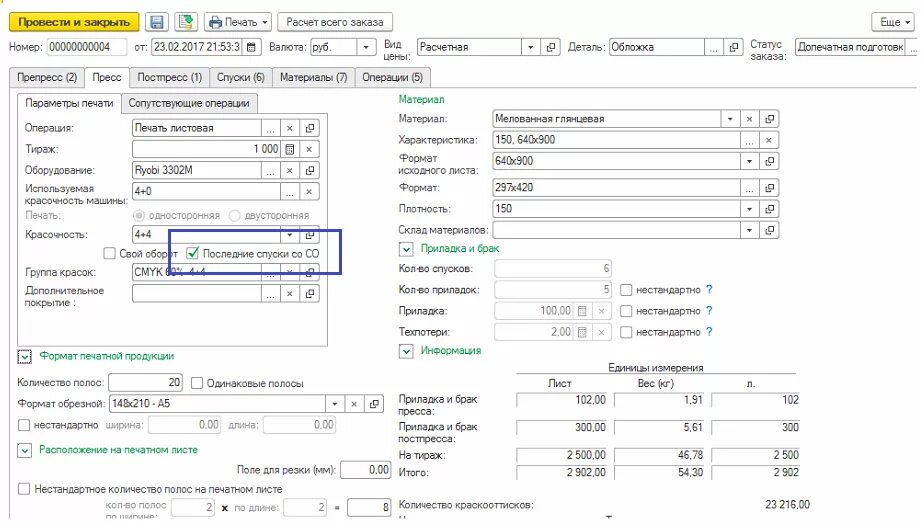922x522 pixels.
Task: Switch to the Препресс (2) tab
Action: pos(47,78)
